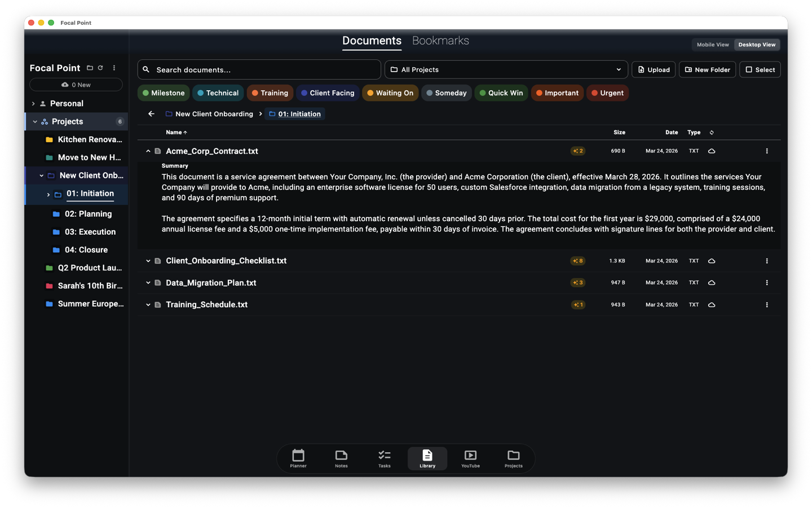This screenshot has height=508, width=812.
Task: Open the Projects section from bottom nav
Action: (x=513, y=458)
